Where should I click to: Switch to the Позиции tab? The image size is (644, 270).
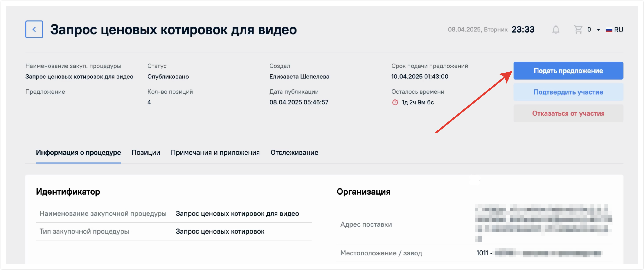coord(146,152)
